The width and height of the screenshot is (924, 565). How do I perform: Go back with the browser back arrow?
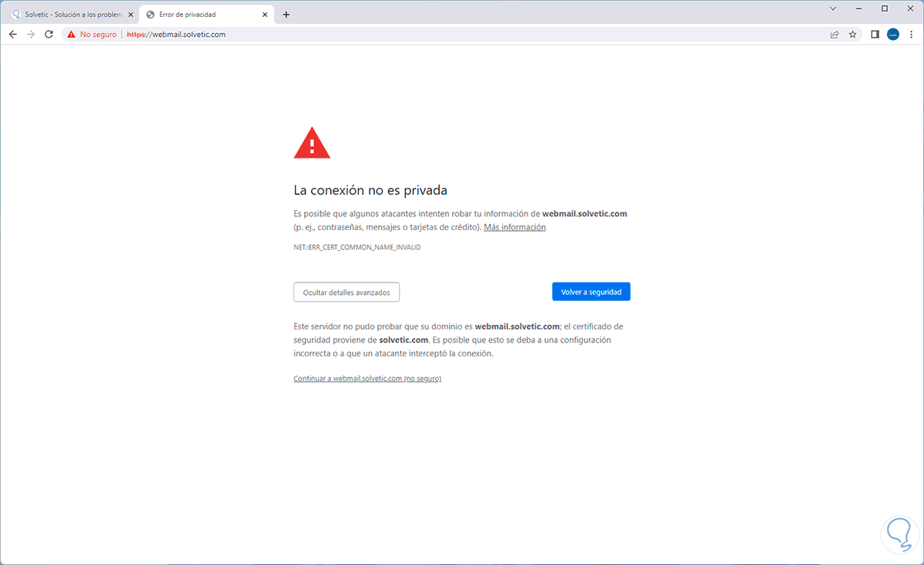(12, 34)
